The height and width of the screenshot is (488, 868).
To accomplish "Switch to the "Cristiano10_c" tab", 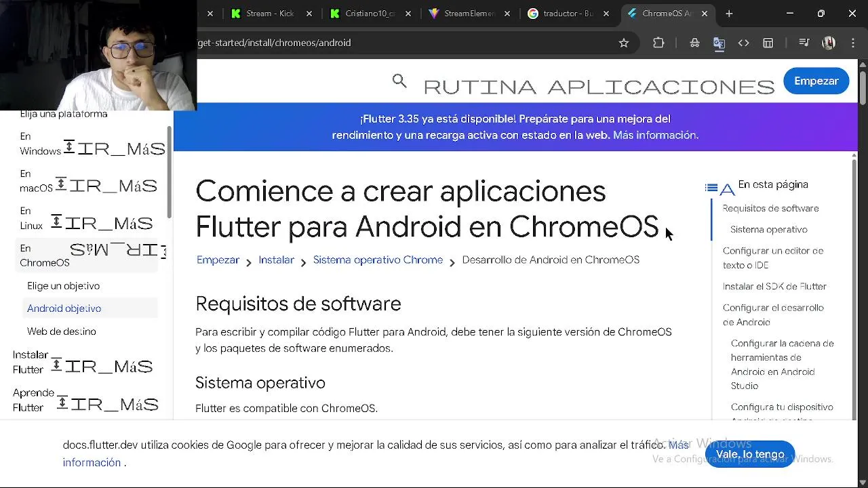I will click(370, 14).
